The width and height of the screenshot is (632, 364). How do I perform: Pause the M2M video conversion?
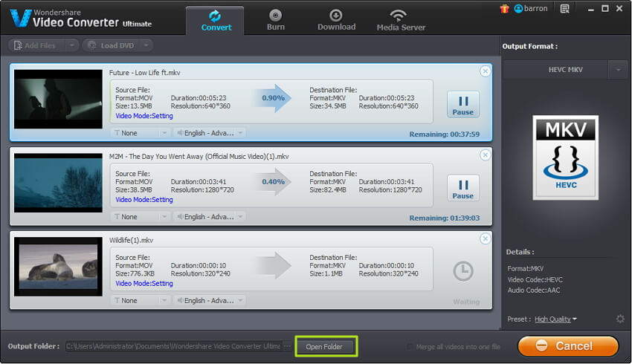coord(462,188)
